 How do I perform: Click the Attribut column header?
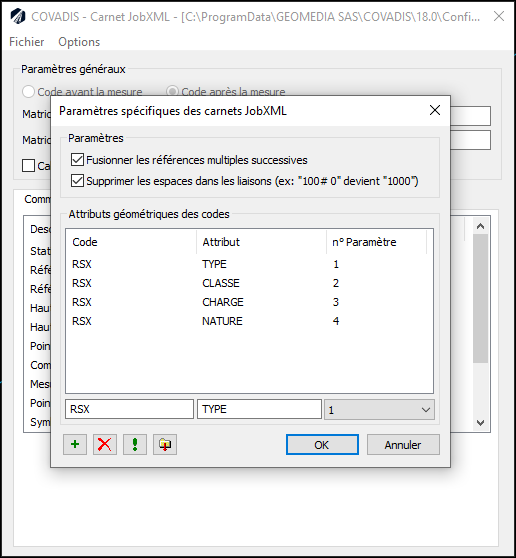coord(261,242)
